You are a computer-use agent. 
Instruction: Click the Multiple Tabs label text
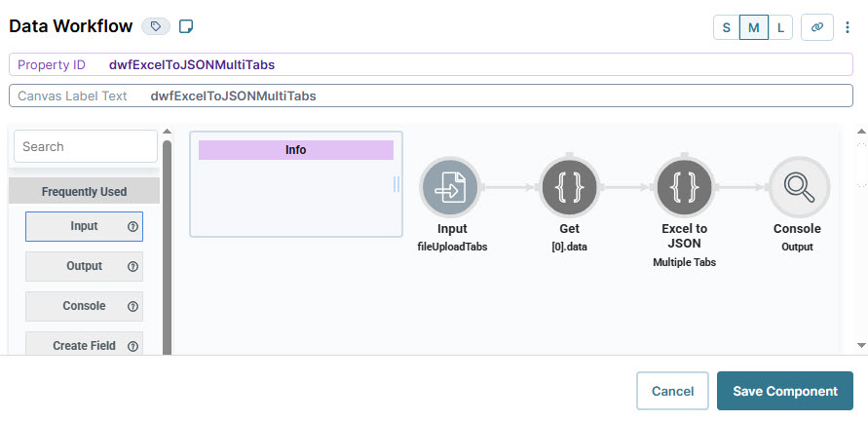pos(684,262)
